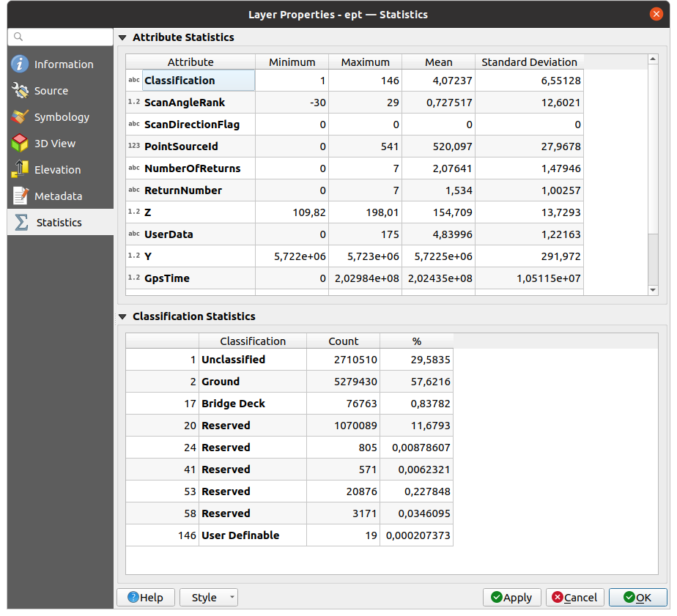The image size is (677, 616).
Task: Click the abc icon beside Classification attribute
Action: [134, 81]
